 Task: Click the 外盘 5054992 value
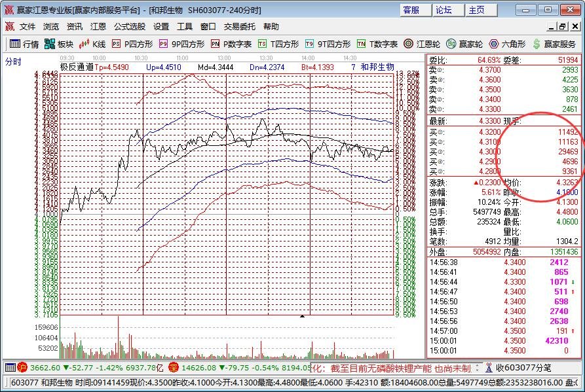click(487, 252)
